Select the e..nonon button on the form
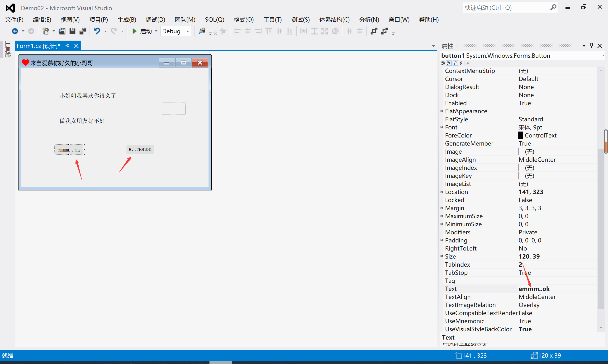 (x=140, y=149)
